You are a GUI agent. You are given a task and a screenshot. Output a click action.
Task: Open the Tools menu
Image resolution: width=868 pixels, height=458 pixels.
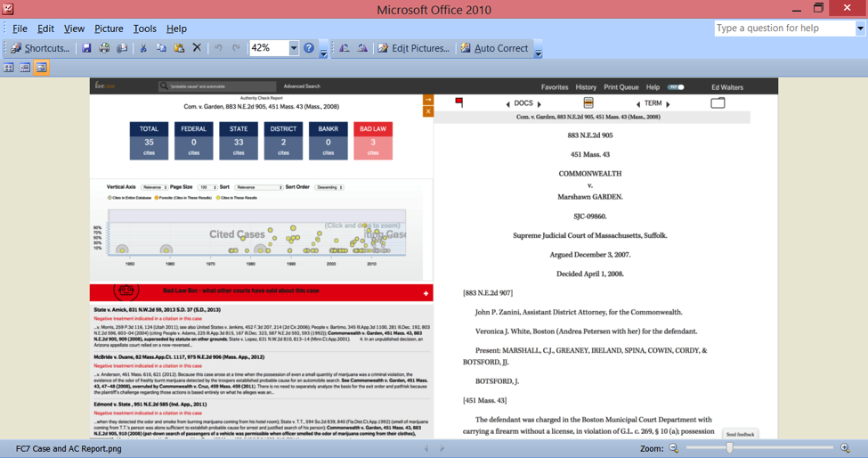[145, 29]
